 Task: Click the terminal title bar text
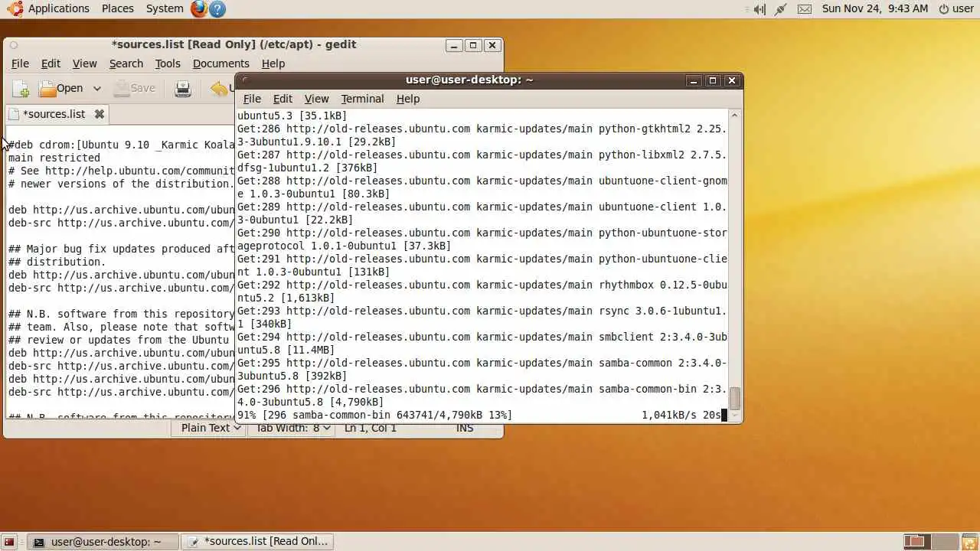coord(469,80)
